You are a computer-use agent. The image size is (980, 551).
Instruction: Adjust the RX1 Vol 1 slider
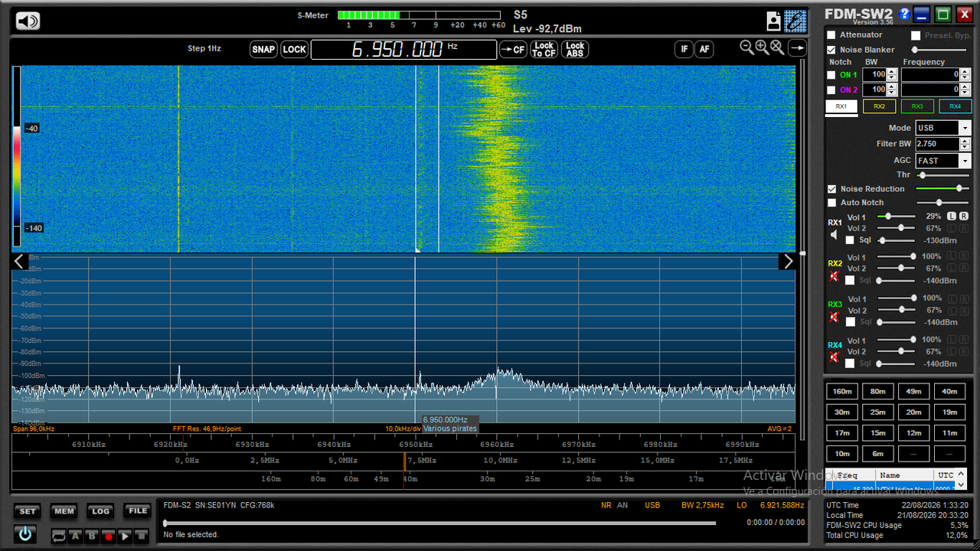[895, 217]
